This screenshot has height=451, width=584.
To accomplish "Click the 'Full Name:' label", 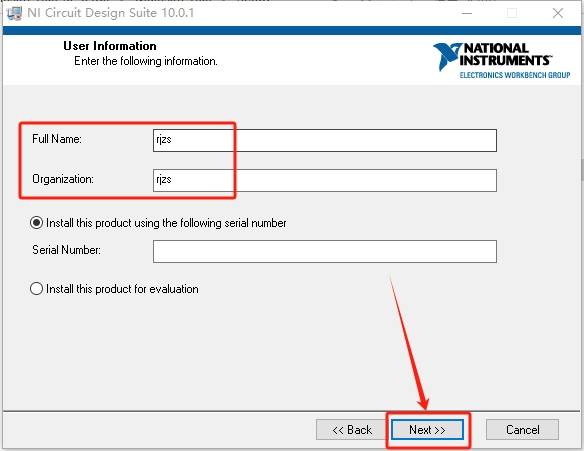I will pos(57,139).
